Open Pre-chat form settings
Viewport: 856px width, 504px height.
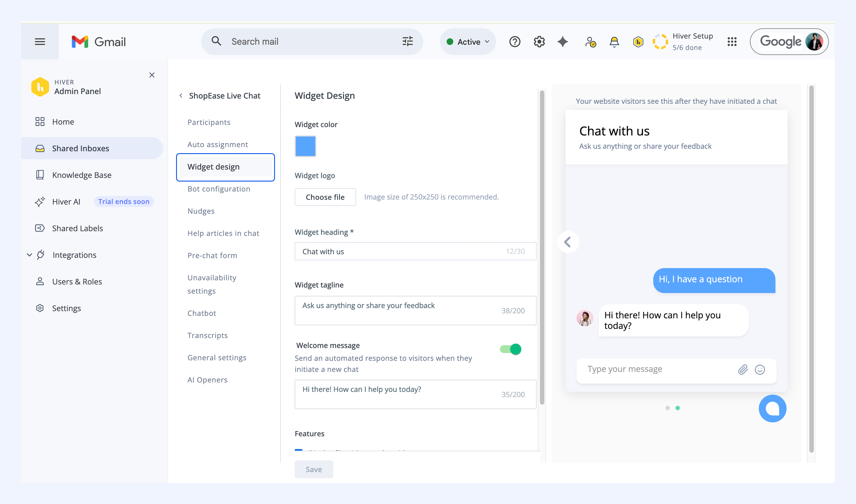tap(212, 256)
